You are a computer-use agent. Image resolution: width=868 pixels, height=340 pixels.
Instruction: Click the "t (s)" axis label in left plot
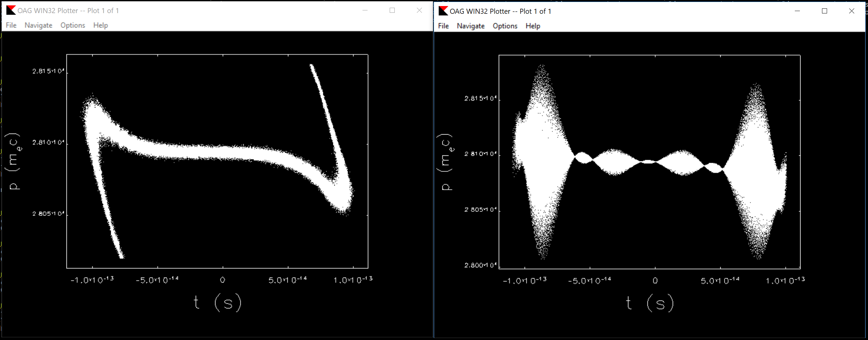(x=218, y=302)
